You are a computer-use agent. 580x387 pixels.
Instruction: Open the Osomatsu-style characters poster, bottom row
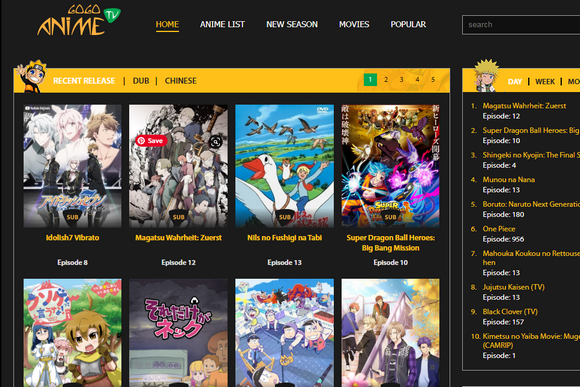[284, 333]
